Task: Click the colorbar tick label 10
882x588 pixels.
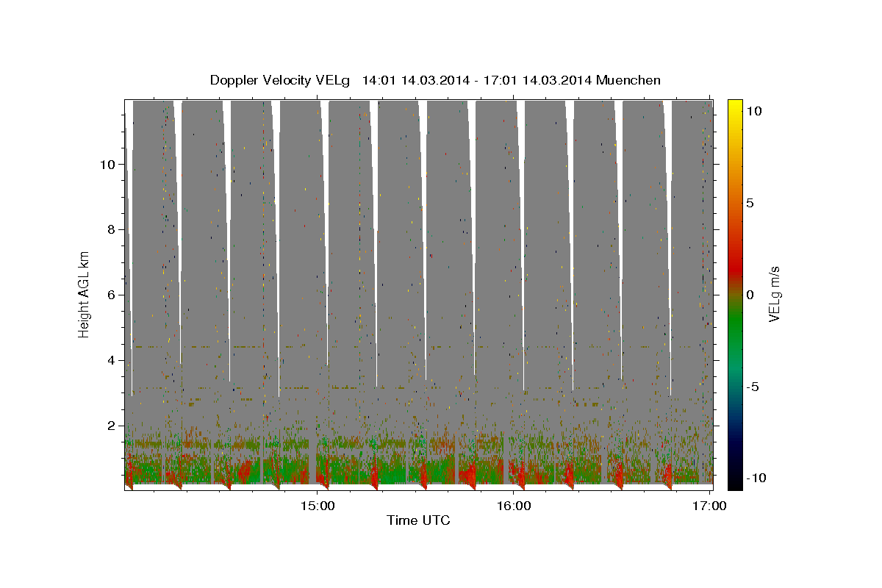Action: pos(753,111)
